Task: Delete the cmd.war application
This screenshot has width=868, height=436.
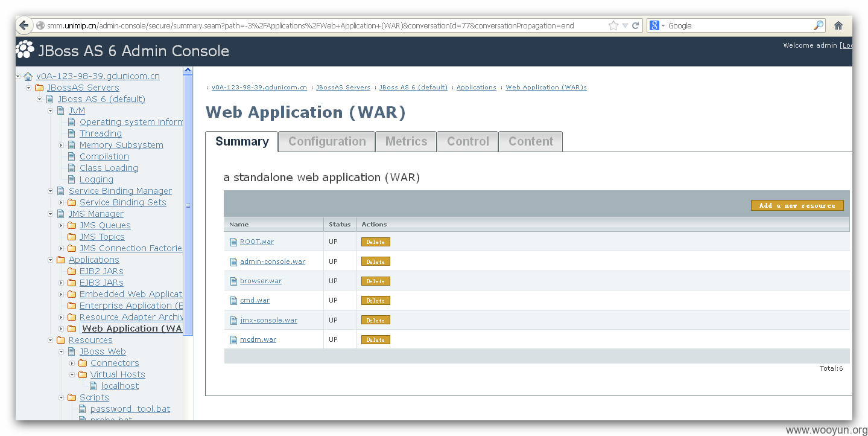Action: click(375, 301)
